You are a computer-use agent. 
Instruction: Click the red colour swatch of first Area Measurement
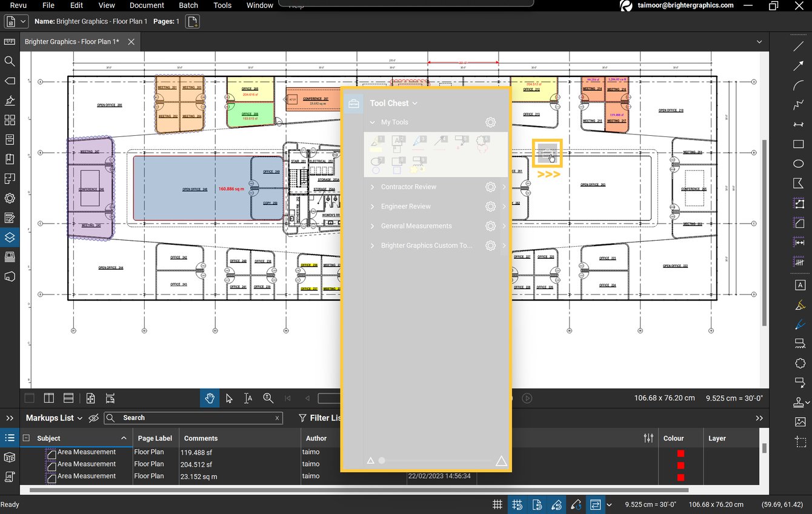pyautogui.click(x=681, y=452)
